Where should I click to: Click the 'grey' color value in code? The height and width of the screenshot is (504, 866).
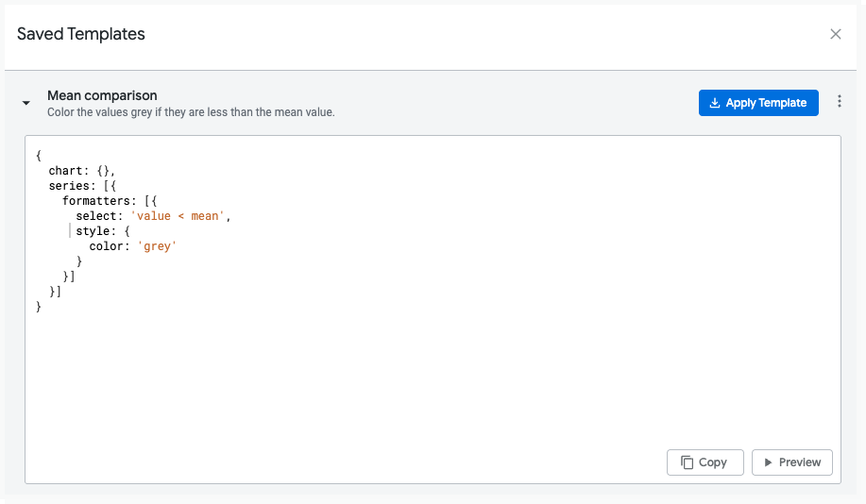click(157, 246)
